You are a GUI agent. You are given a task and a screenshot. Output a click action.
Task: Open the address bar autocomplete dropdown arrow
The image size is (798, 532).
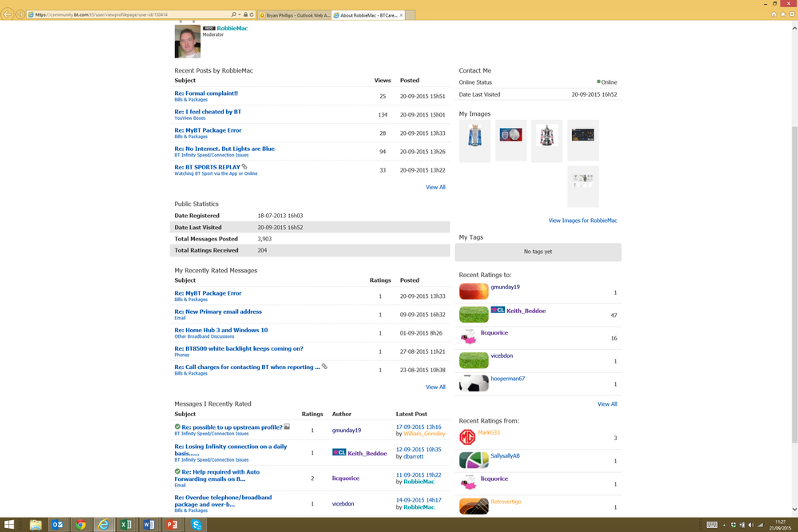coord(239,14)
